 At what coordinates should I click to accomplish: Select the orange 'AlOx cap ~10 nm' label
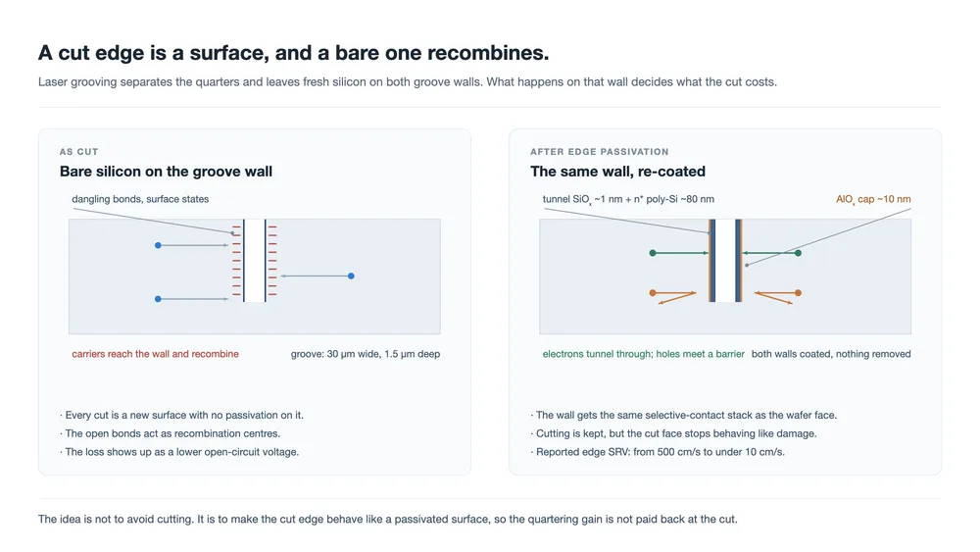pyautogui.click(x=873, y=199)
